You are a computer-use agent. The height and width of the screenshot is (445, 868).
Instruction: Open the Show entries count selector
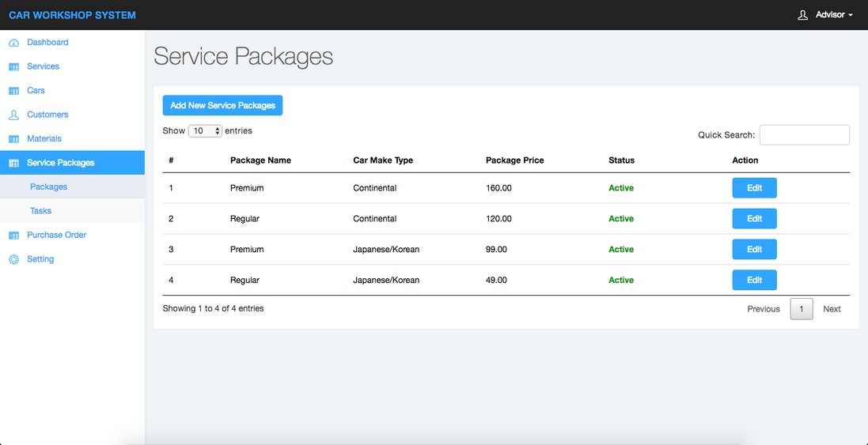pos(205,131)
